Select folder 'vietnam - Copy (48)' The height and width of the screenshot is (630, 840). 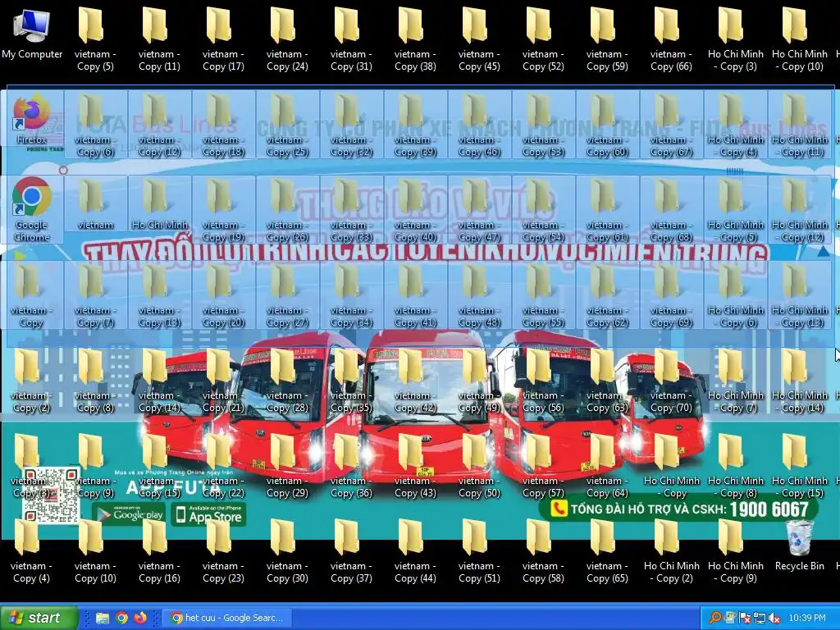(x=479, y=294)
